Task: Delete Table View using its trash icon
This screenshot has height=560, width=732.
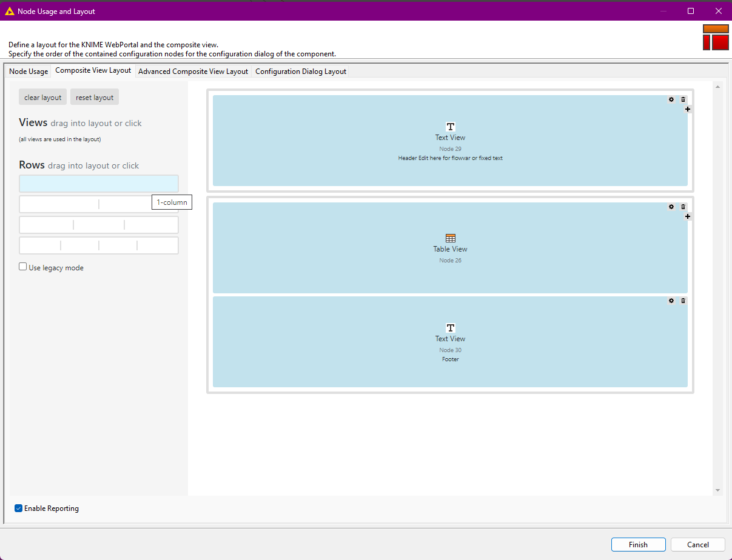Action: [683, 207]
